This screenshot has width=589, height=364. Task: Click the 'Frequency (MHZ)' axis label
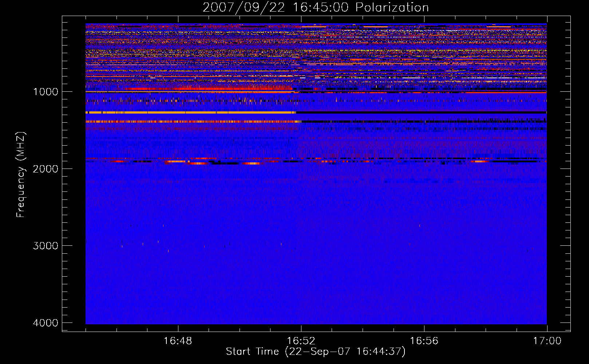pos(21,175)
